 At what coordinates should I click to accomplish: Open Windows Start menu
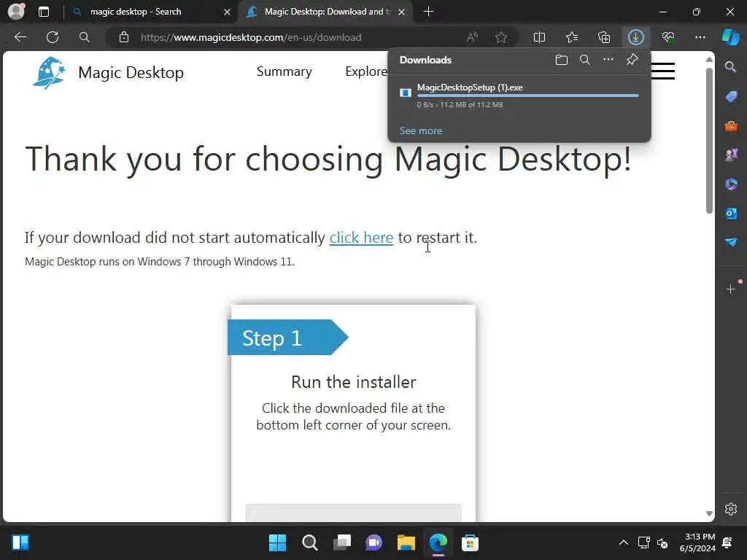click(x=277, y=542)
